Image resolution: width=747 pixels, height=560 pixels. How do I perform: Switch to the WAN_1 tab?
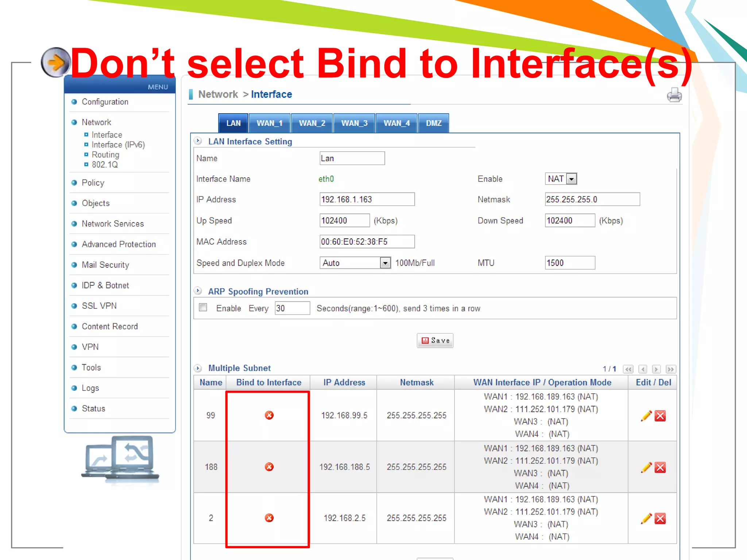(270, 123)
